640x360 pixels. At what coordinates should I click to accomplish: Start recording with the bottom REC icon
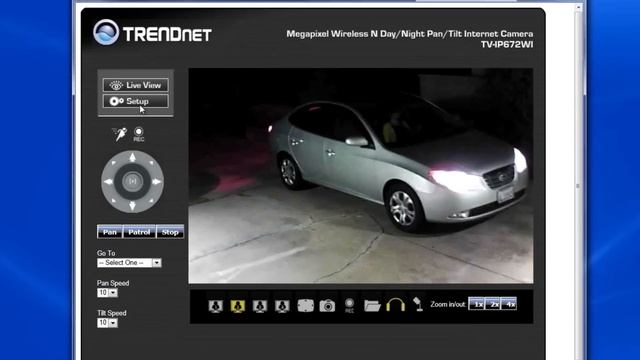[349, 305]
